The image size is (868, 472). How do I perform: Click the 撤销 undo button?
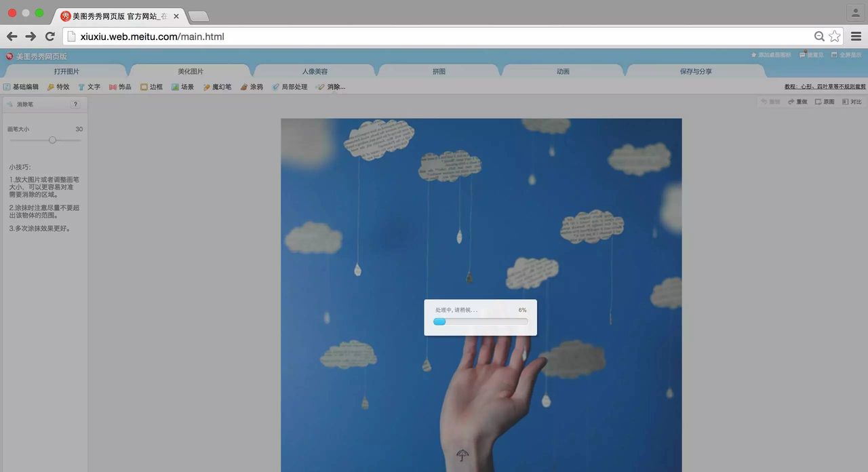[x=770, y=102]
